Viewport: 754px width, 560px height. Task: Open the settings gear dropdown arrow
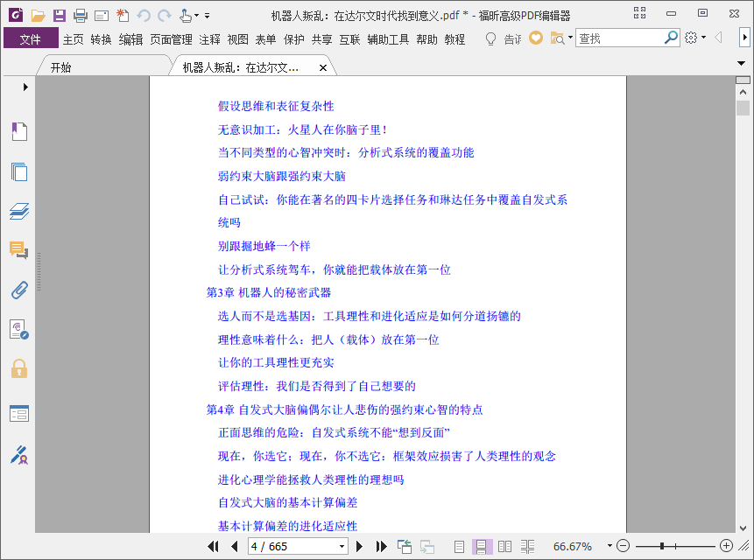(x=703, y=37)
